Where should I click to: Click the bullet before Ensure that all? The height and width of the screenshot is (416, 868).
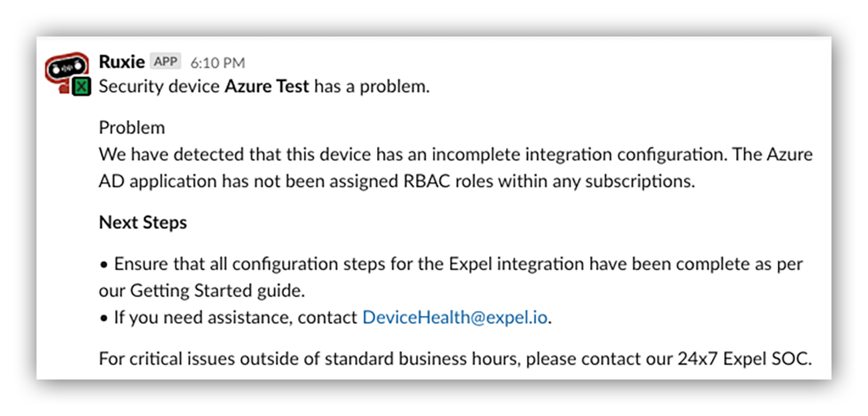(104, 265)
